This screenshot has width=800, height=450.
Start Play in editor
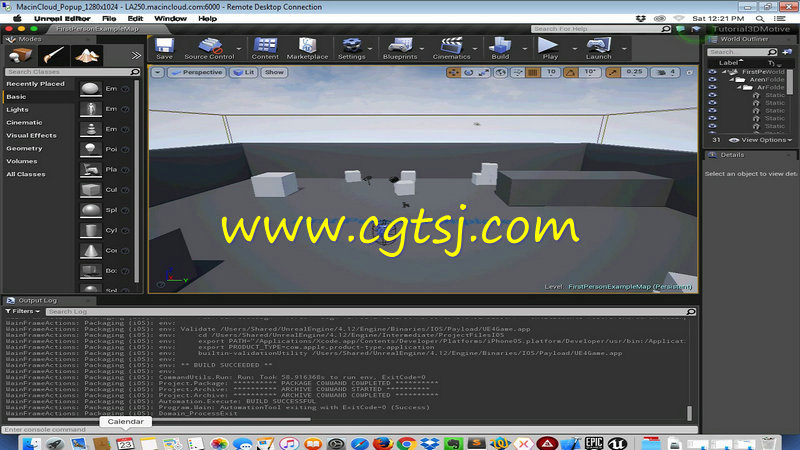click(549, 48)
